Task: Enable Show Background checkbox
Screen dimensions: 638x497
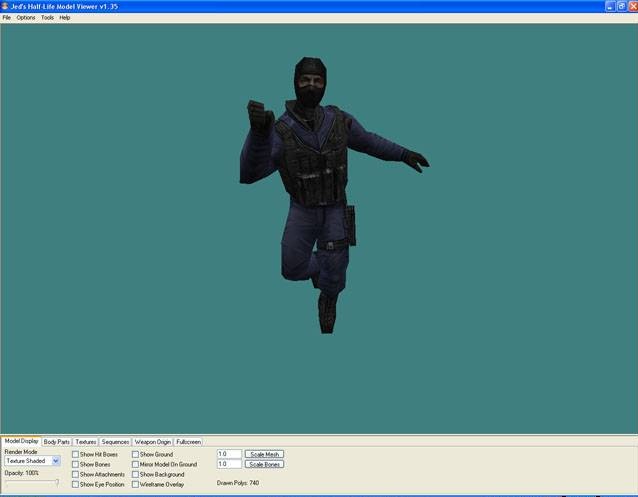Action: (135, 475)
